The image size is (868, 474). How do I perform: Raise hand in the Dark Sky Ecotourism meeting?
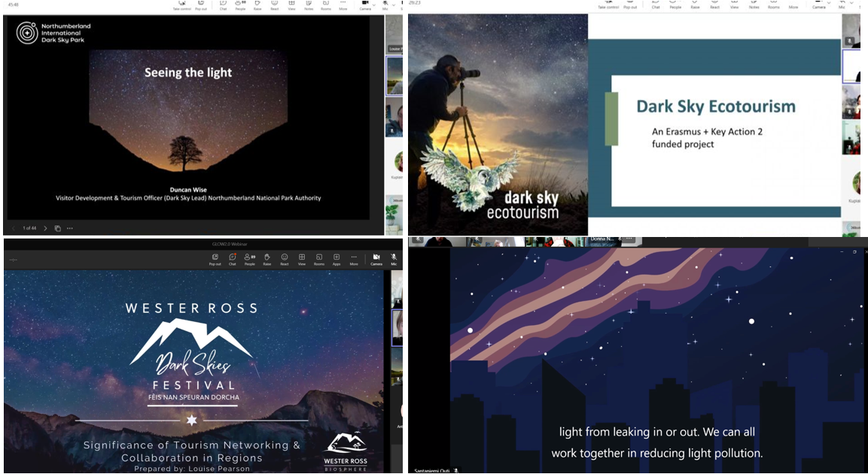click(x=696, y=5)
